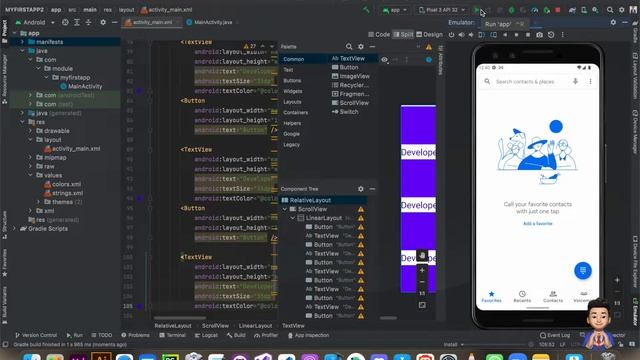Tap blue dialpad floating button in emulator
The image size is (640, 360).
[582, 271]
